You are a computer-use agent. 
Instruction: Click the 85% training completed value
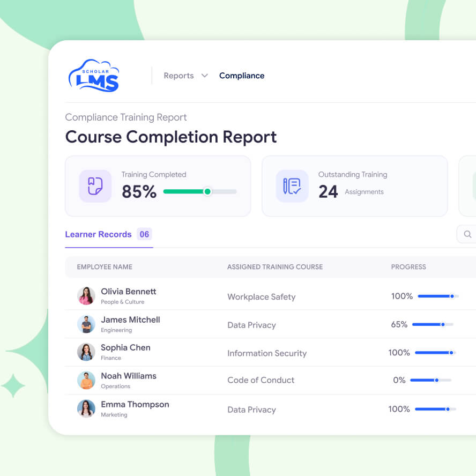[139, 191]
